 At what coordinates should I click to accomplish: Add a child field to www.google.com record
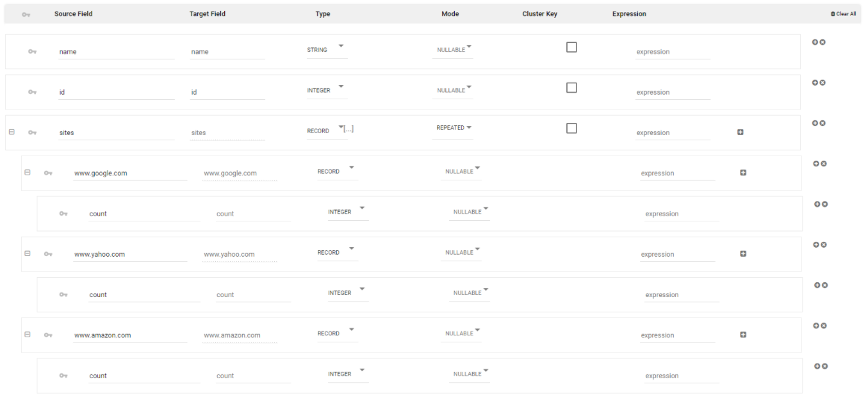(x=743, y=173)
